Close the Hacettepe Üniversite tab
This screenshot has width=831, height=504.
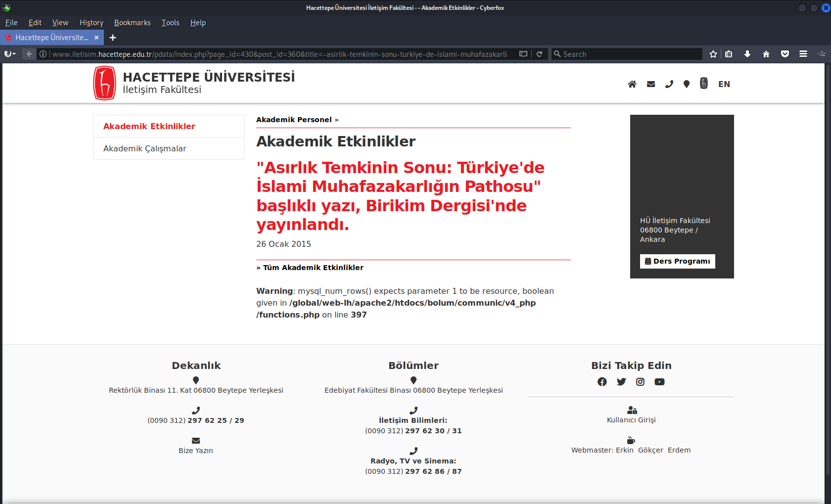96,38
